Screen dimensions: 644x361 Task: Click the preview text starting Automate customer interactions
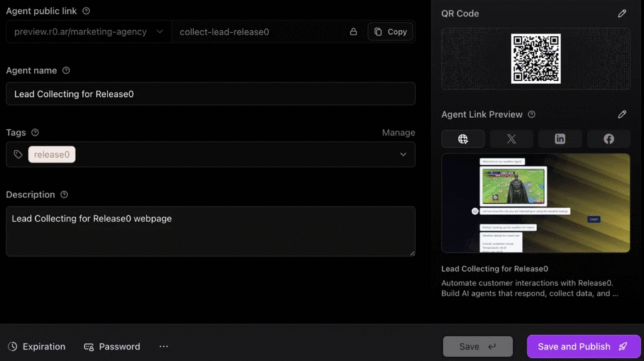click(x=530, y=288)
